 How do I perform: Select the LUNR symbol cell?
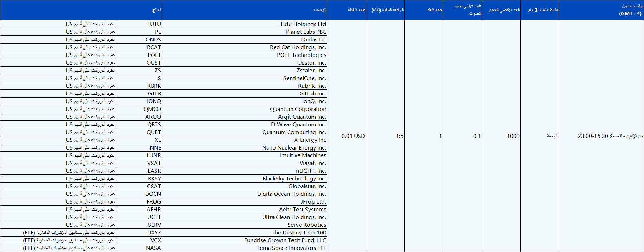click(x=139, y=155)
